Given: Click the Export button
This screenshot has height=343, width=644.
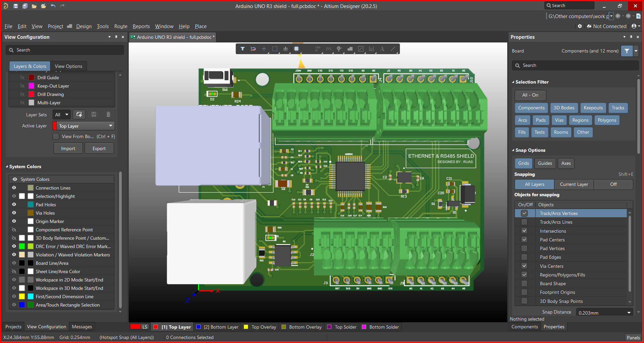Looking at the screenshot, I should click(99, 148).
